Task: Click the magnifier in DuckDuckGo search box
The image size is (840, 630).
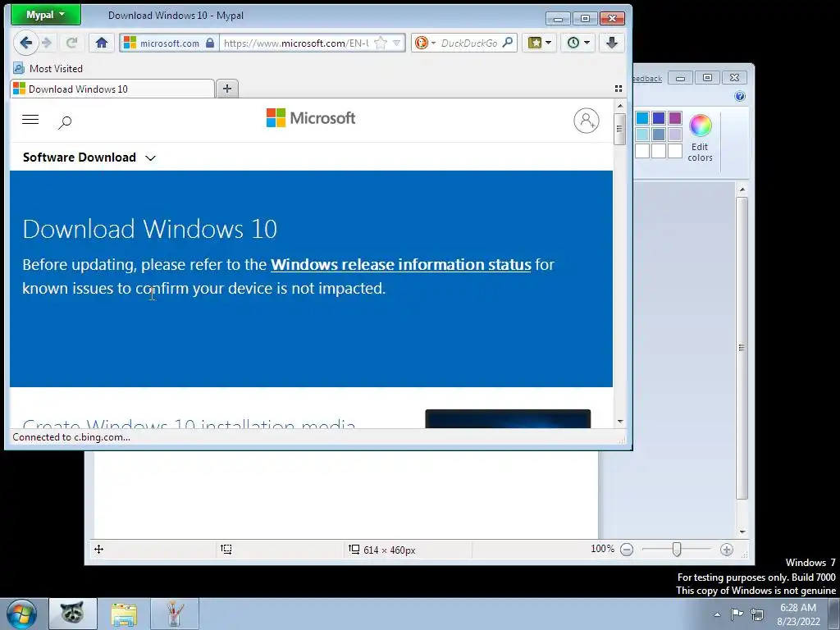Action: 507,43
